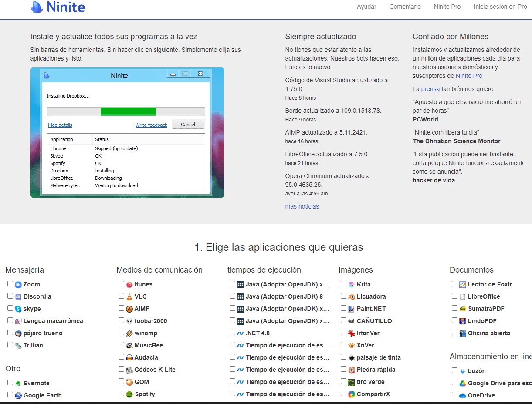Click the Trillian app icon
532x404 pixels.
coord(18,345)
